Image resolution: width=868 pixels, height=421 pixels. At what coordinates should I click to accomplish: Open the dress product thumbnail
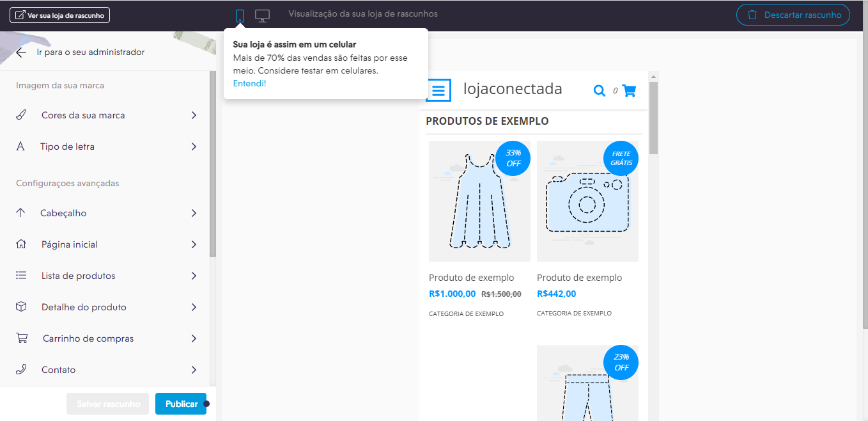coord(479,201)
